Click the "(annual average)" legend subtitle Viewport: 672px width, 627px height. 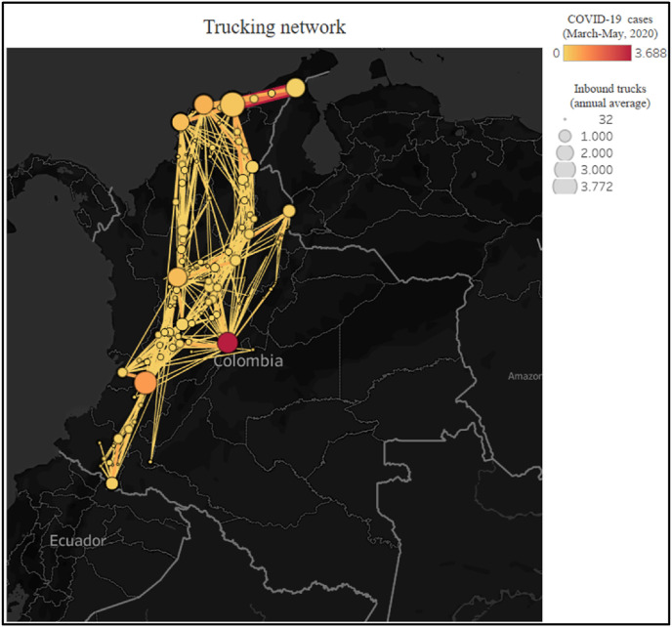click(609, 104)
